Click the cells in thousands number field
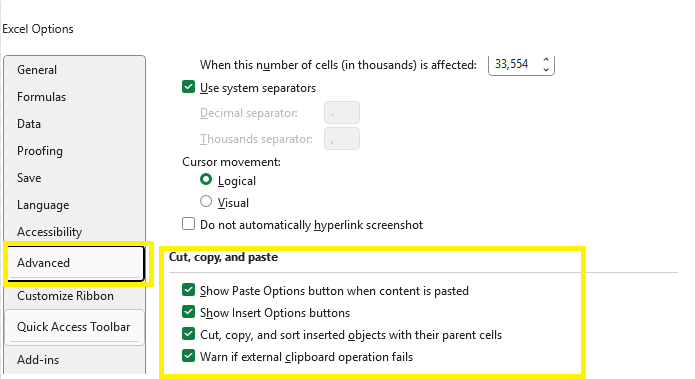The width and height of the screenshot is (695, 379). point(514,65)
